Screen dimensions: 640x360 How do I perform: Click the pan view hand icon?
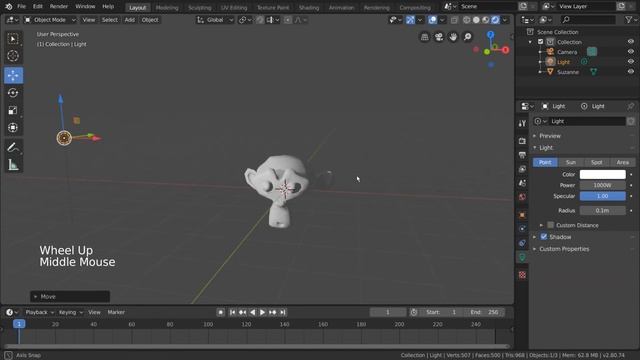453,37
